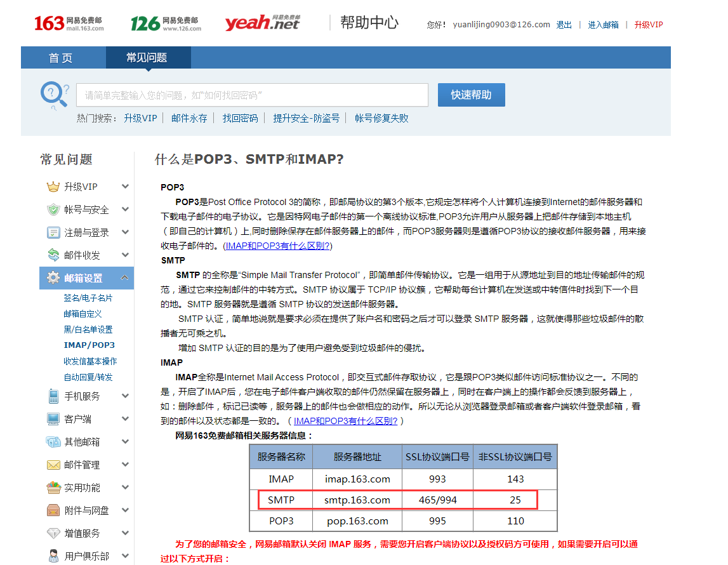The height and width of the screenshot is (565, 728).
Task: Open the yeah.net logo
Action: pos(262,22)
